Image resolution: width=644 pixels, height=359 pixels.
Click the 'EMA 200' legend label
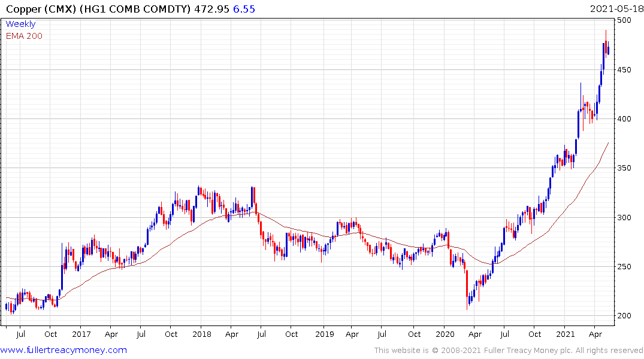[24, 36]
